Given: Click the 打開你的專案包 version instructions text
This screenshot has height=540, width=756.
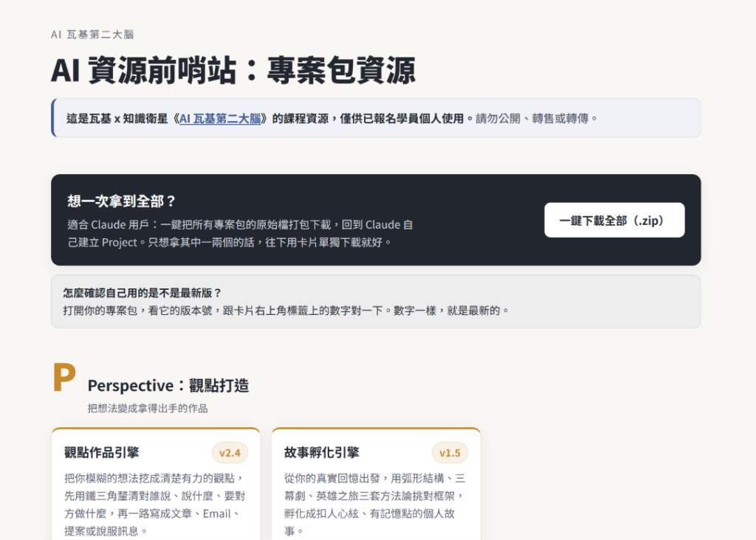Looking at the screenshot, I should pyautogui.click(x=286, y=311).
